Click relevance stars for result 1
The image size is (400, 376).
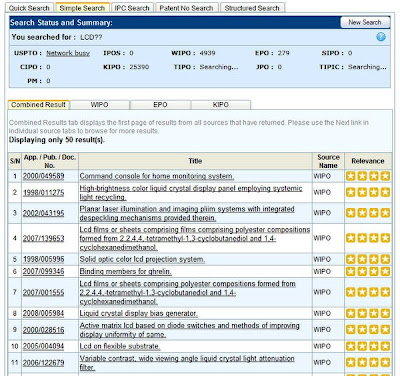368,176
